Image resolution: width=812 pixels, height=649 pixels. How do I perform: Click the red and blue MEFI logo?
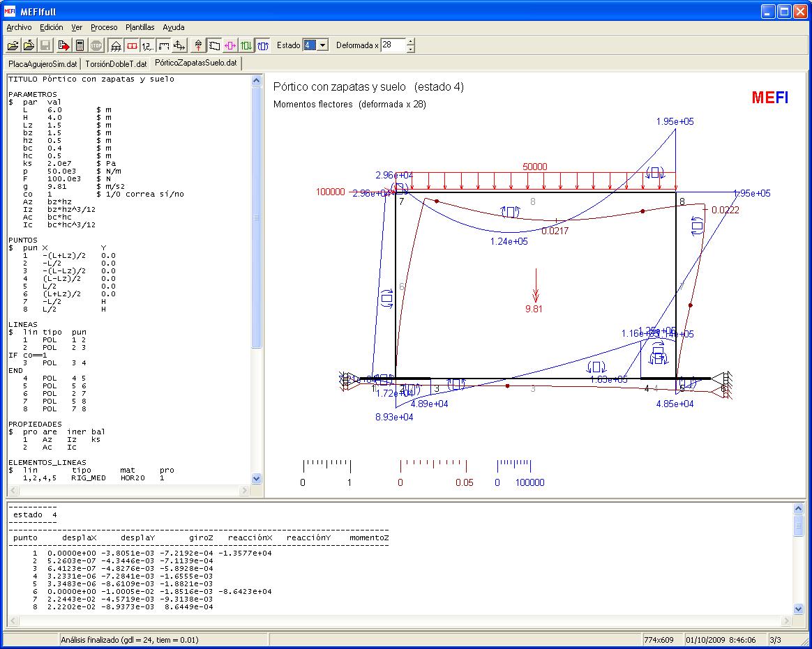(x=769, y=98)
